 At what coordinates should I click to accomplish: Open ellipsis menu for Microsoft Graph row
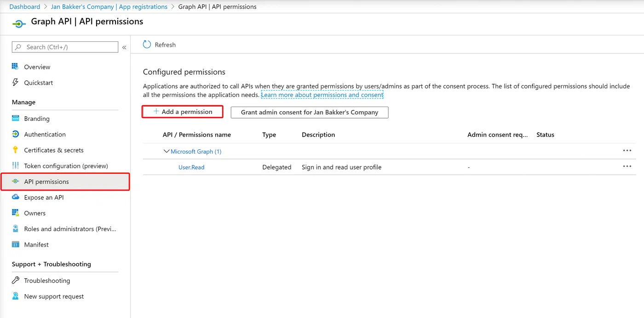pyautogui.click(x=627, y=151)
